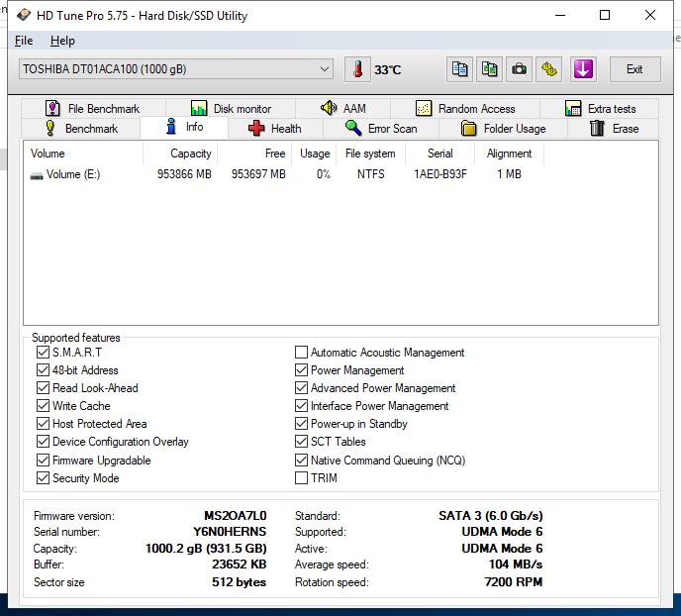Toggle the Native Command Queuing (NCQ) checkbox
This screenshot has height=616, width=681.
click(x=301, y=460)
